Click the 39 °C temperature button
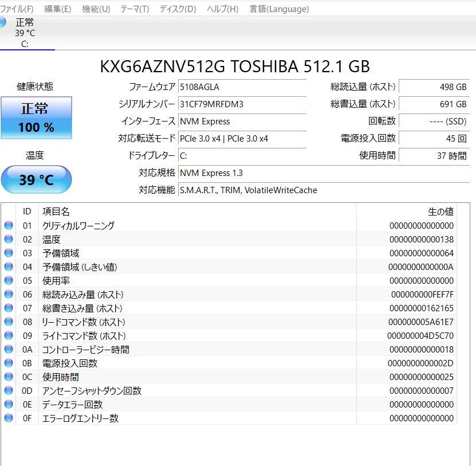Screen dimensions: 476x466 coord(37,179)
